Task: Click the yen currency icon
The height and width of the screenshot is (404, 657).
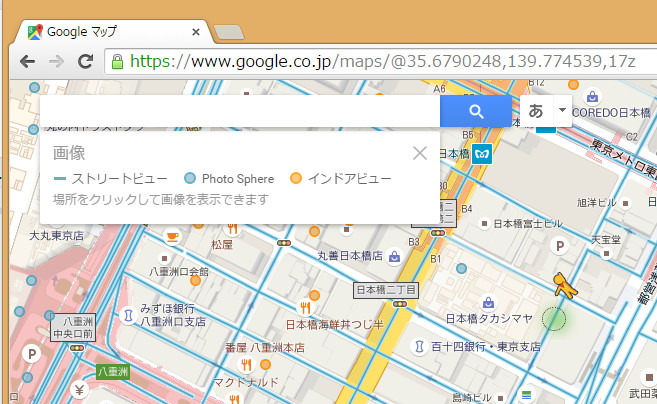Action: [79, 390]
